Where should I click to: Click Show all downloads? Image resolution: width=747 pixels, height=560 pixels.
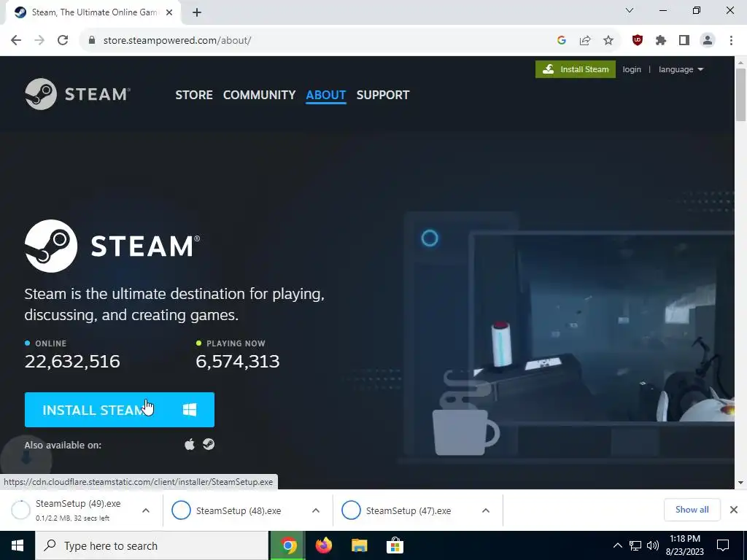(x=692, y=510)
